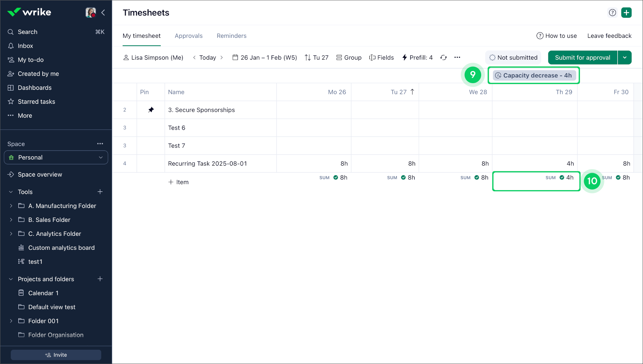643x364 pixels.
Task: Open the three-dot more options in toolbar
Action: (x=457, y=57)
